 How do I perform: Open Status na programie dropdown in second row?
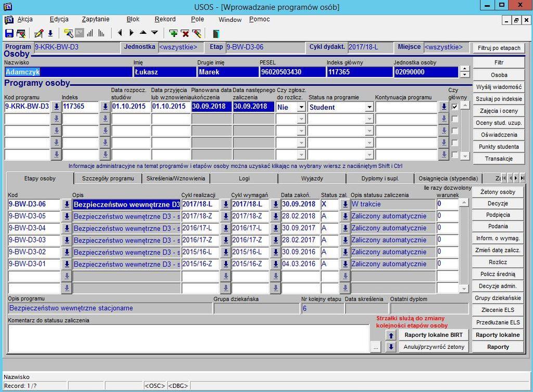coord(369,119)
